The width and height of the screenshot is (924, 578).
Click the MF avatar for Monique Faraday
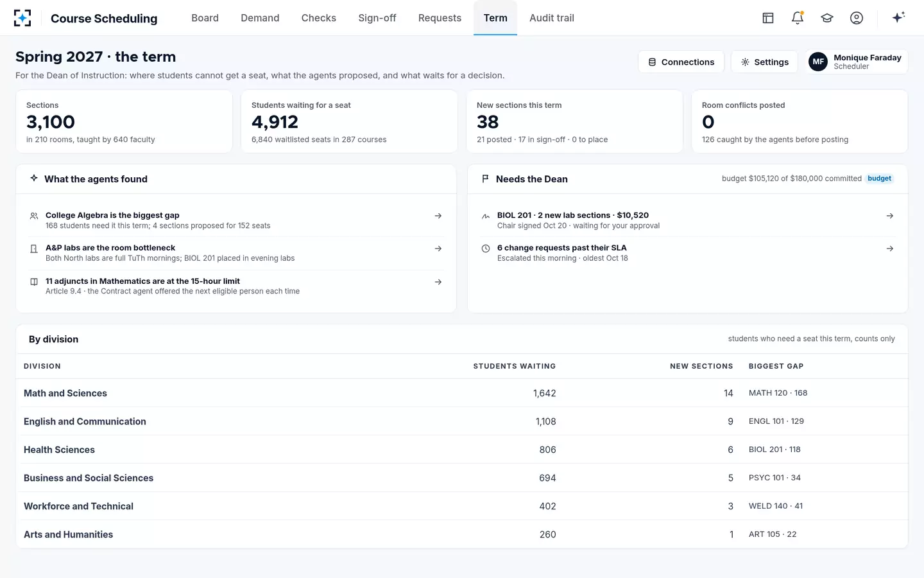[818, 62]
